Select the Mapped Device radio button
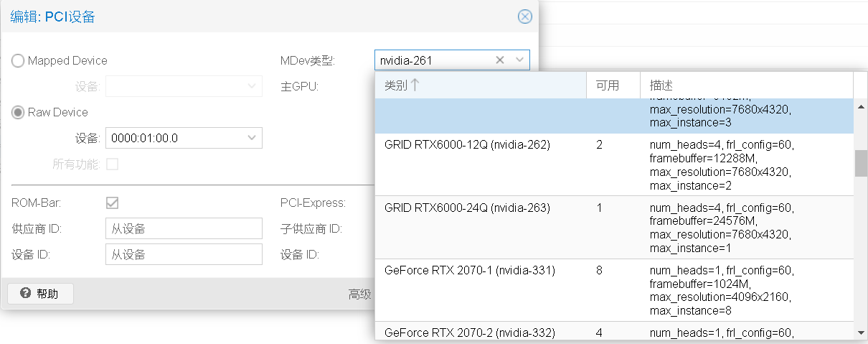 18,61
